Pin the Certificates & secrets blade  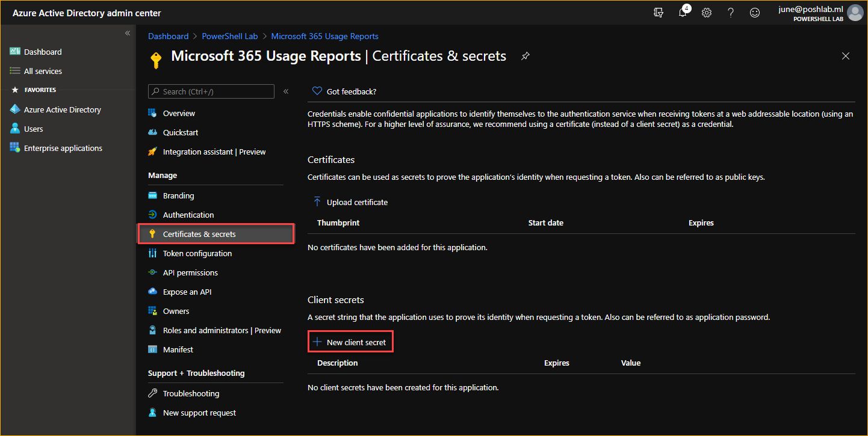click(525, 56)
